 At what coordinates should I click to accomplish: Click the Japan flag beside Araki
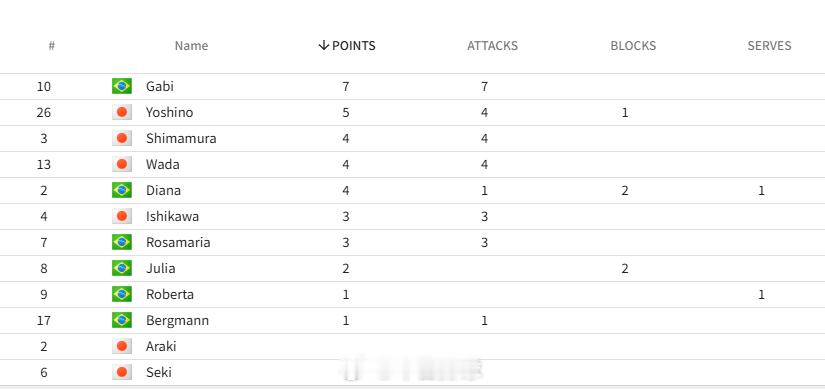coord(122,346)
